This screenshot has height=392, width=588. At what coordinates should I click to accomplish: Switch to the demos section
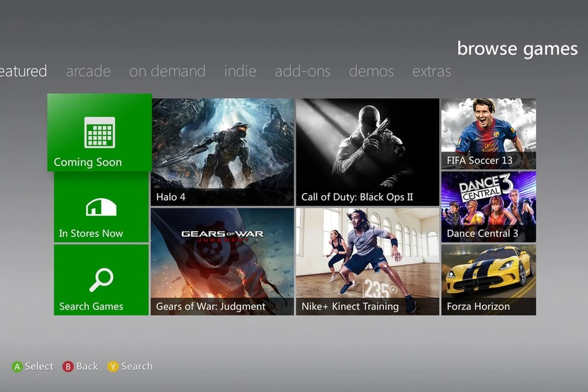click(x=371, y=71)
